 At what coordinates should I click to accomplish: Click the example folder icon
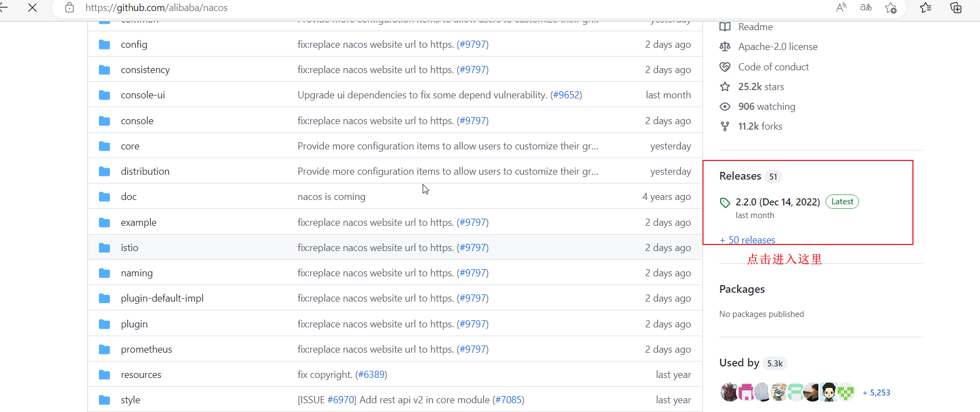(104, 222)
